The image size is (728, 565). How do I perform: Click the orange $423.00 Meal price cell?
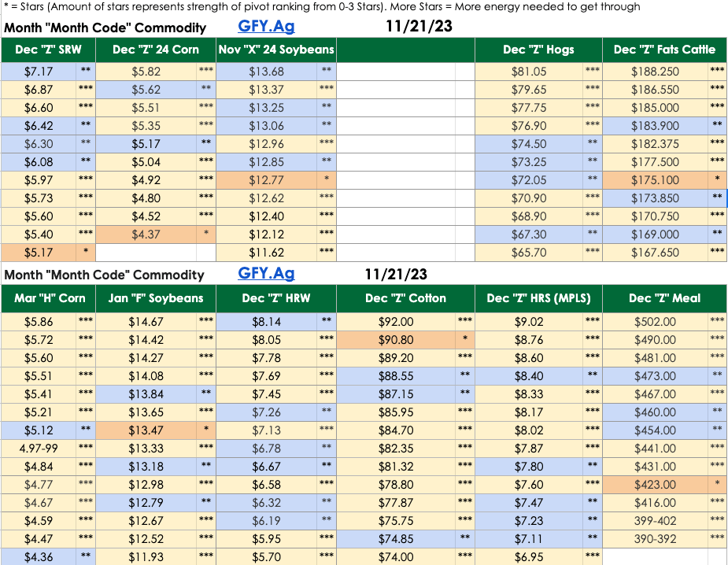655,485
